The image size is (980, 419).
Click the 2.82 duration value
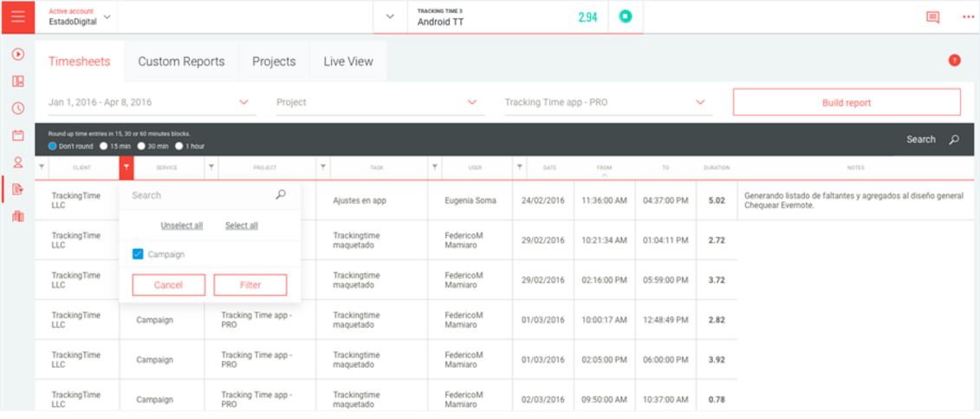[717, 319]
